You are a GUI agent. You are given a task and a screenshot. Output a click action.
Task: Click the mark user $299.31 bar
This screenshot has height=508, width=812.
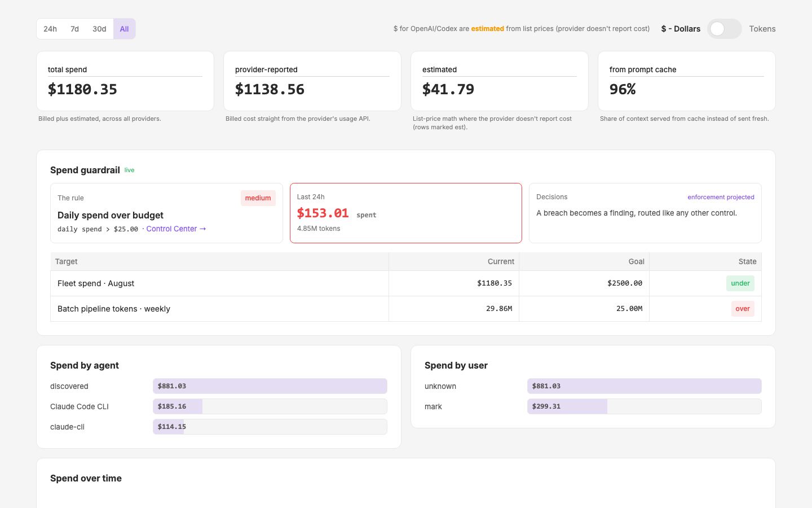pos(645,406)
